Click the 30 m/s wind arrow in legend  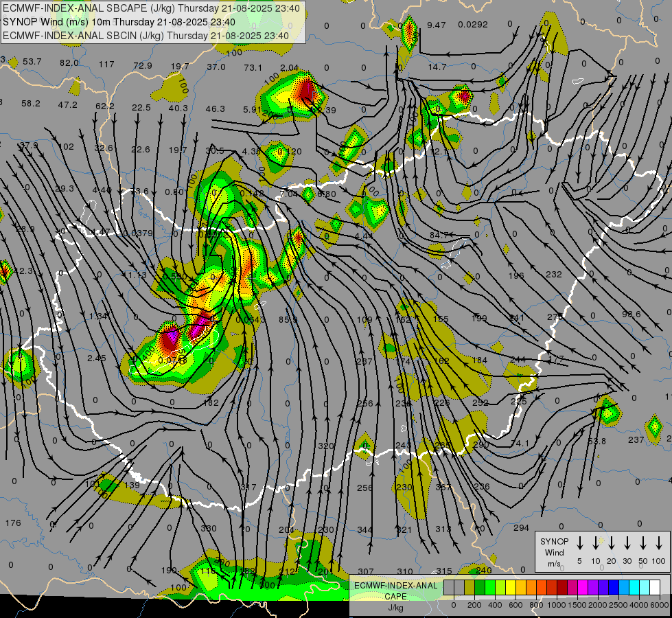click(627, 542)
